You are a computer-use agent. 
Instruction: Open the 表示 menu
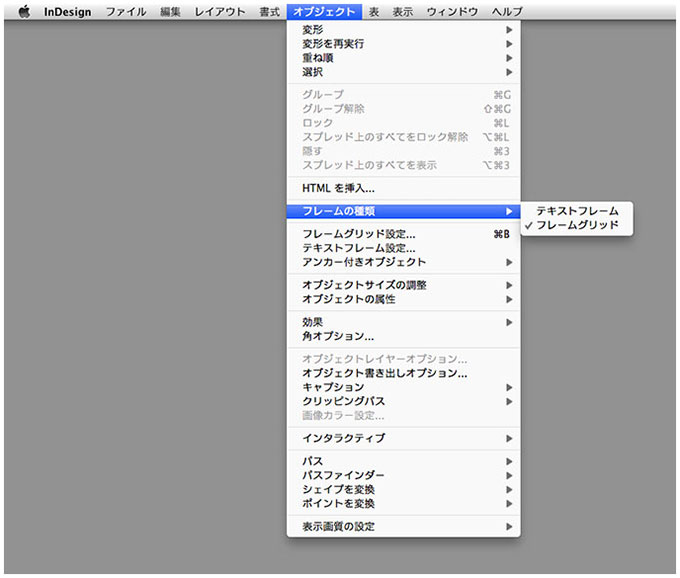coord(402,12)
